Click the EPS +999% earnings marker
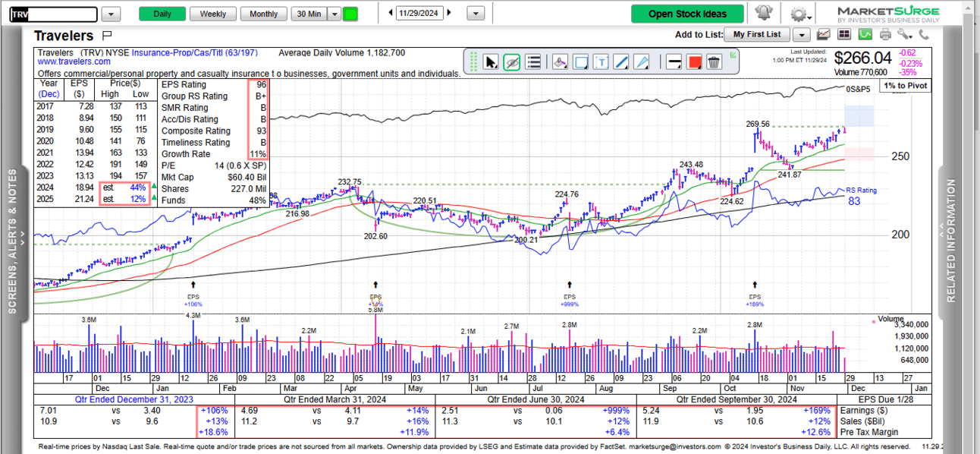Viewport: 980px width, 454px height. pyautogui.click(x=570, y=301)
